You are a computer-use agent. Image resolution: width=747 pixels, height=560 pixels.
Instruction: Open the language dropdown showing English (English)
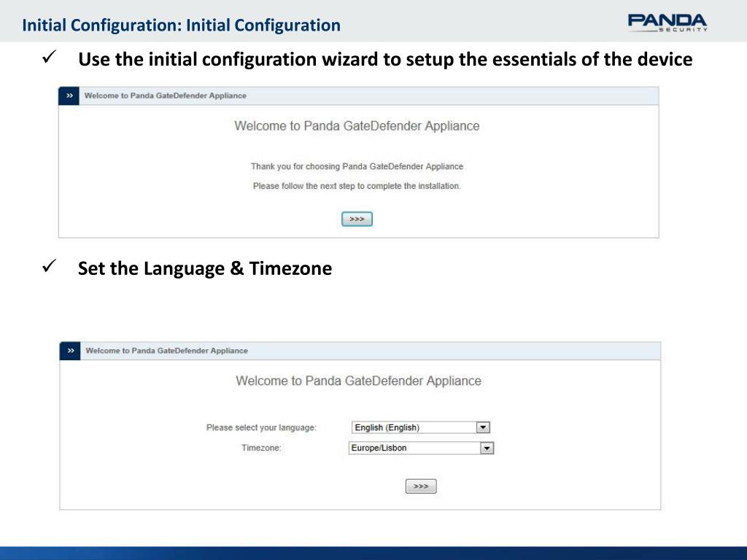(421, 427)
